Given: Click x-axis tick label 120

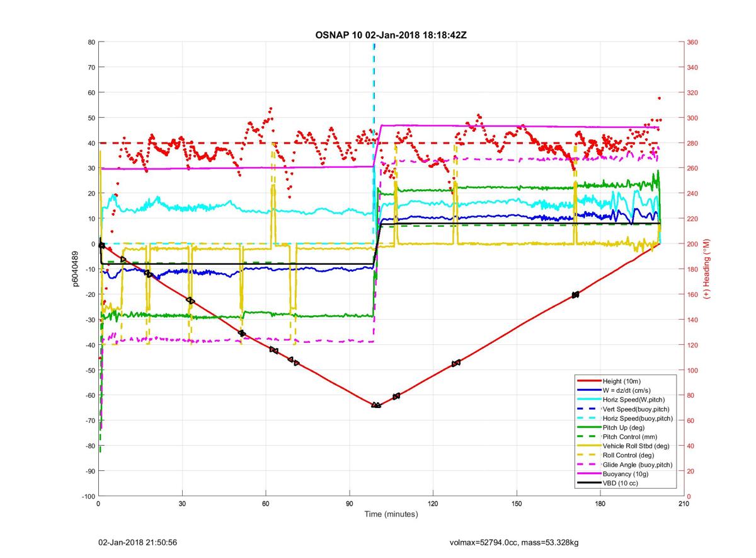Looking at the screenshot, I should click(433, 504).
